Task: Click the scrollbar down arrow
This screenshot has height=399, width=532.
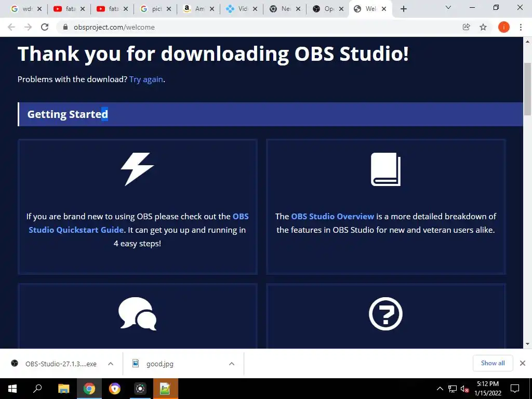Action: (528, 344)
